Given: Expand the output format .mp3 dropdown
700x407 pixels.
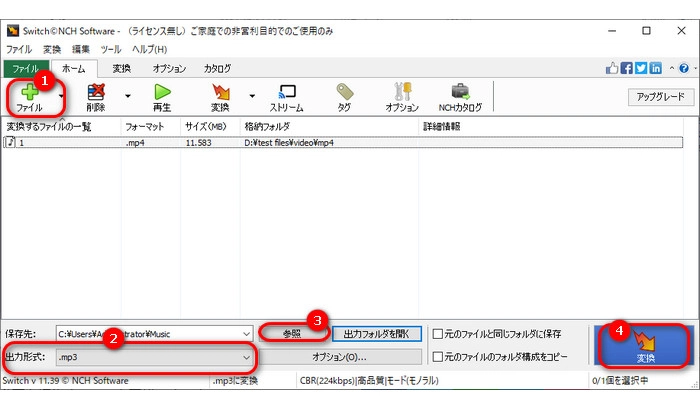Looking at the screenshot, I should [246, 356].
